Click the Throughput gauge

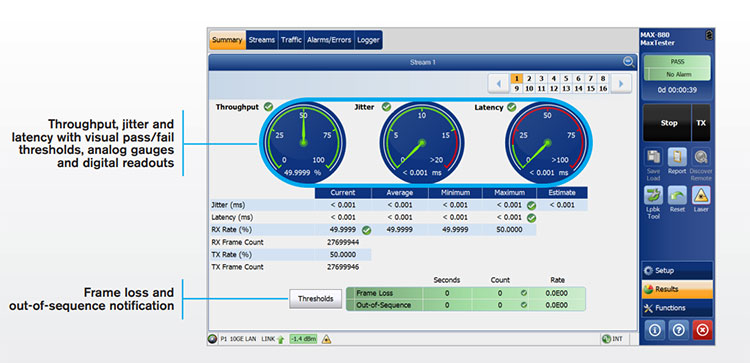[x=303, y=142]
